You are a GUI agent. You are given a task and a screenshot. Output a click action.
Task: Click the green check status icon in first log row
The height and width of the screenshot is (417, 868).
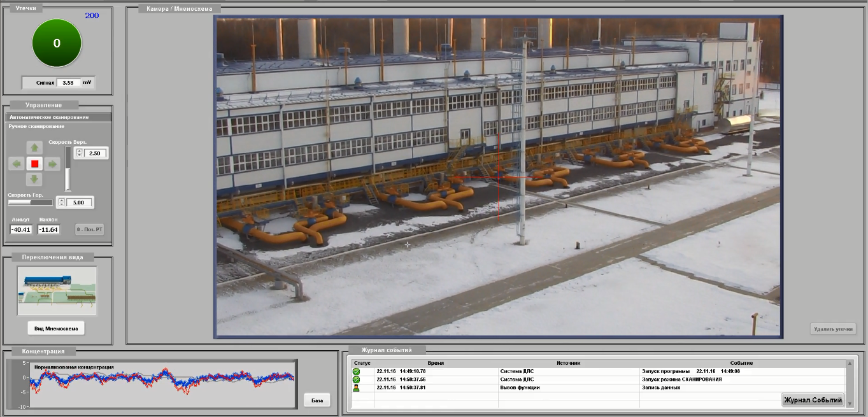click(356, 371)
